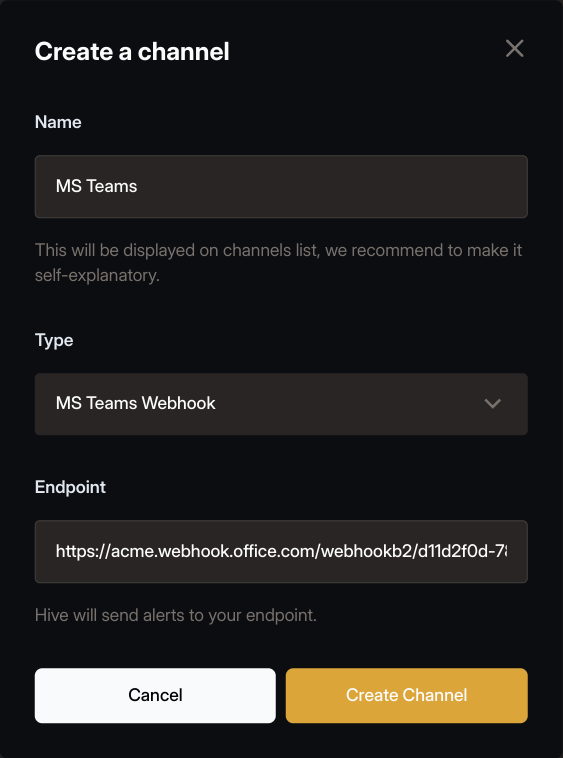Expand the Type dropdown chevron arrow
This screenshot has height=758, width=563.
pos(492,404)
